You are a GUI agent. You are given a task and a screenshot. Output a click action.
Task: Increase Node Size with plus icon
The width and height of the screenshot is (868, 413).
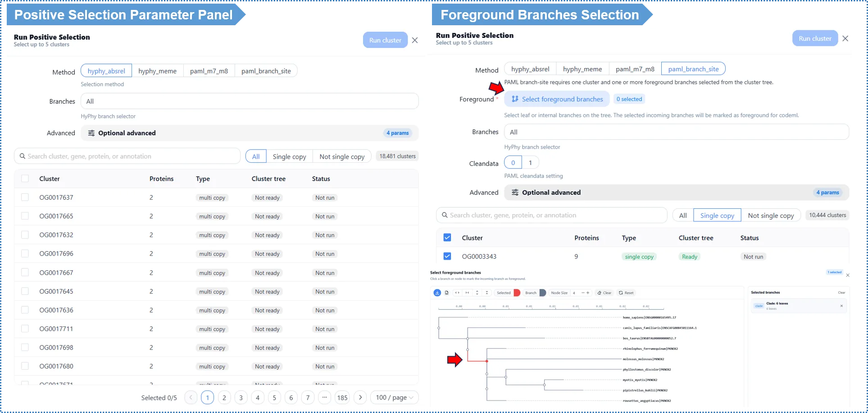[x=588, y=293]
